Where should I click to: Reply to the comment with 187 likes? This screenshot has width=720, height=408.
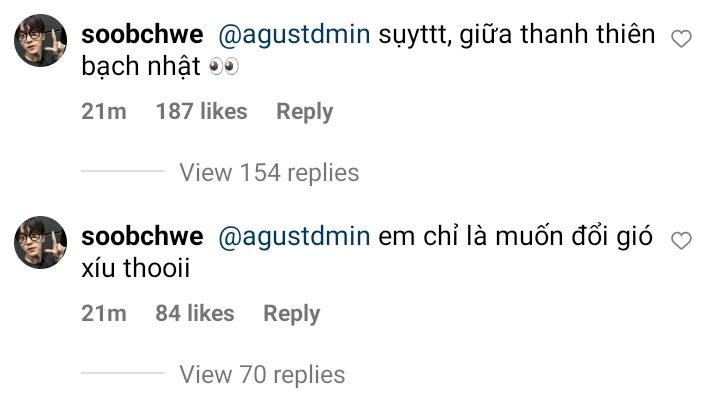point(304,112)
